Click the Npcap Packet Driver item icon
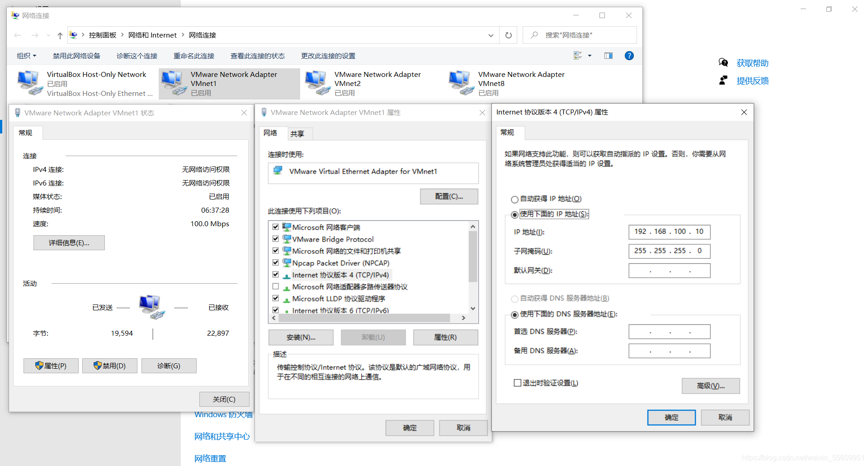 click(287, 262)
